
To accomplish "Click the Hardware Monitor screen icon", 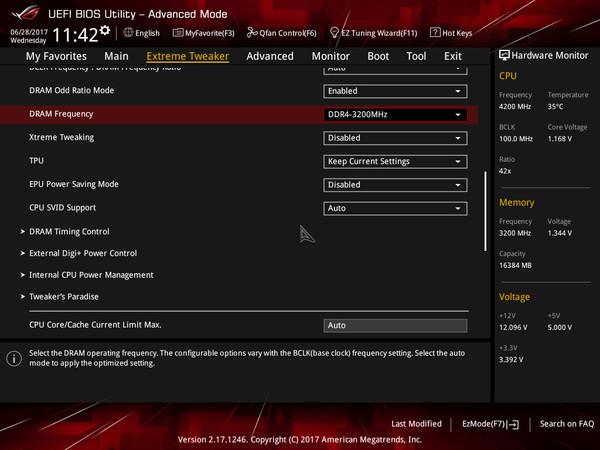I will tap(504, 55).
